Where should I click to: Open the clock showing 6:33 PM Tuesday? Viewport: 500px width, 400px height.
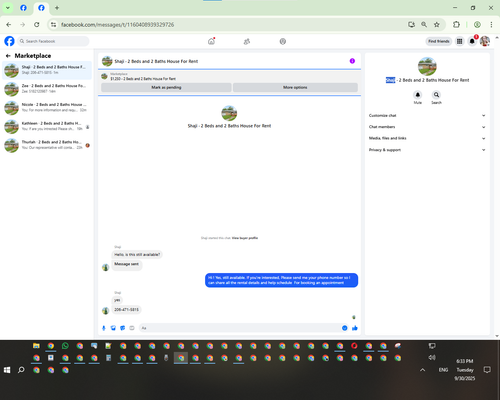click(465, 370)
